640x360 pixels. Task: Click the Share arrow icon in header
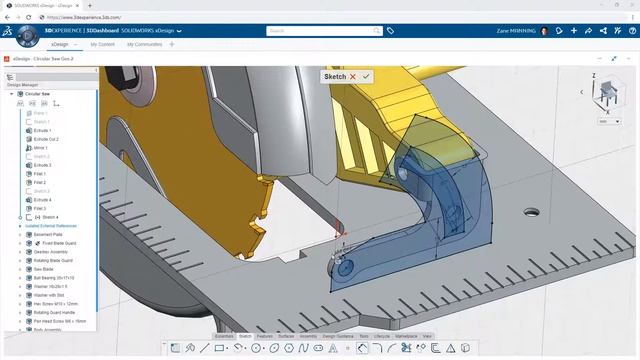point(589,31)
